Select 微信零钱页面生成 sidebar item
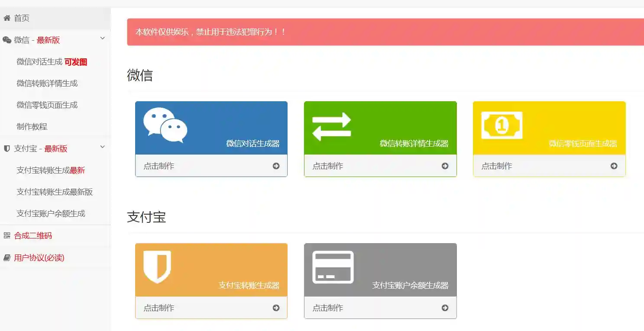Image resolution: width=644 pixels, height=331 pixels. click(47, 105)
